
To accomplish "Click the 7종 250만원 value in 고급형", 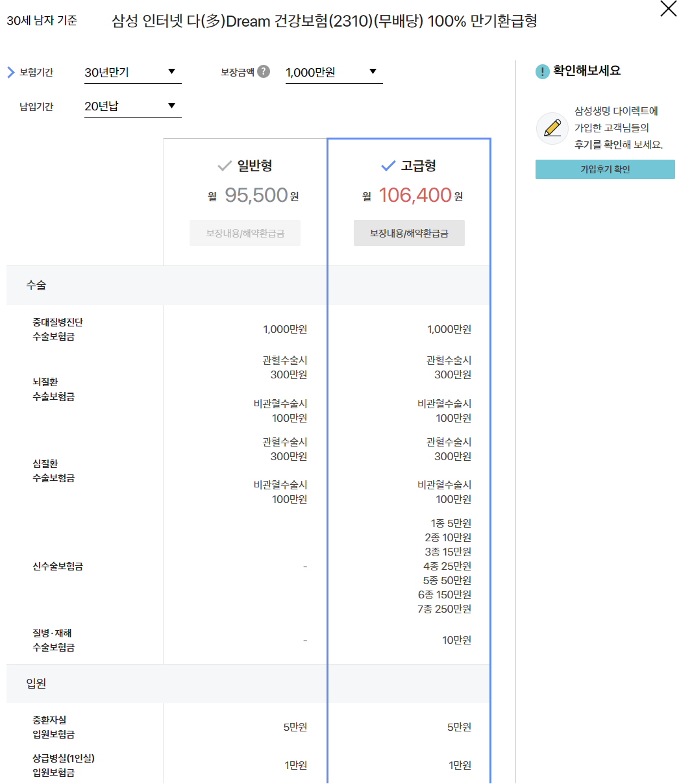I will click(444, 609).
